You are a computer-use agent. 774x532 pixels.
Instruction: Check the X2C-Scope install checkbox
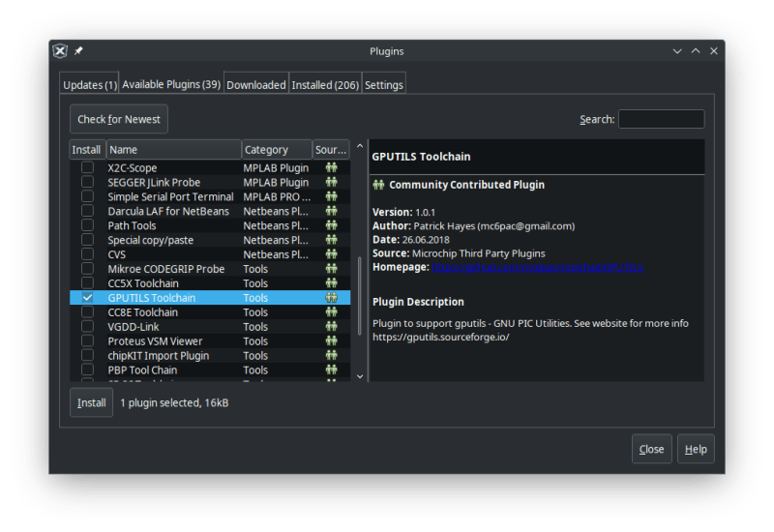click(x=87, y=167)
